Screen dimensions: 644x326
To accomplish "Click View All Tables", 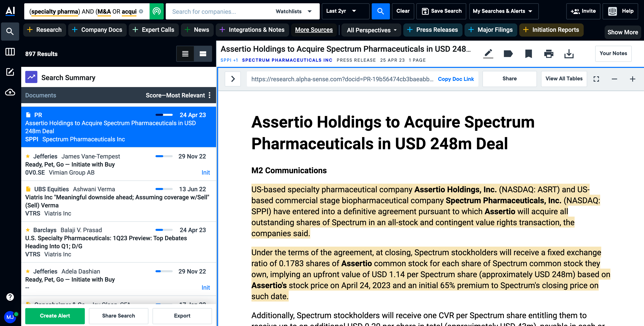I will point(564,79).
